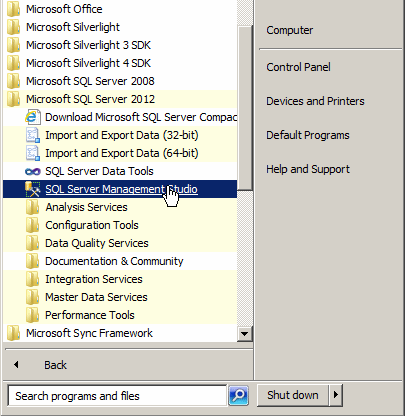The height and width of the screenshot is (416, 407).
Task: Click the Microsoft SQL Server 2012 folder icon
Action: [14, 99]
